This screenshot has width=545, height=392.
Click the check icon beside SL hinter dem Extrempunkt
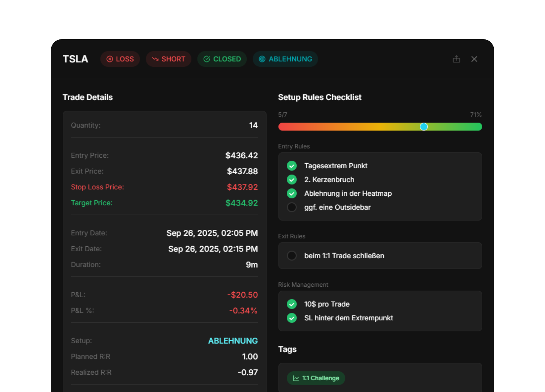click(292, 318)
